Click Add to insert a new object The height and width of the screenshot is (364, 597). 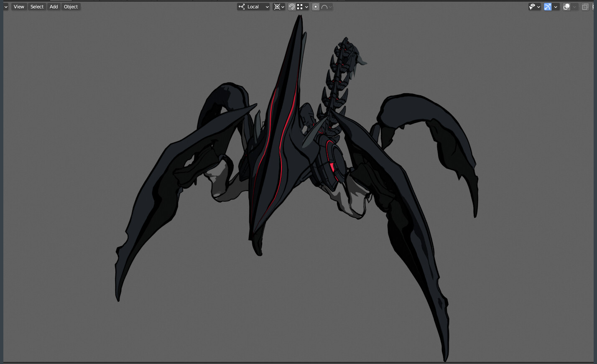tap(53, 6)
